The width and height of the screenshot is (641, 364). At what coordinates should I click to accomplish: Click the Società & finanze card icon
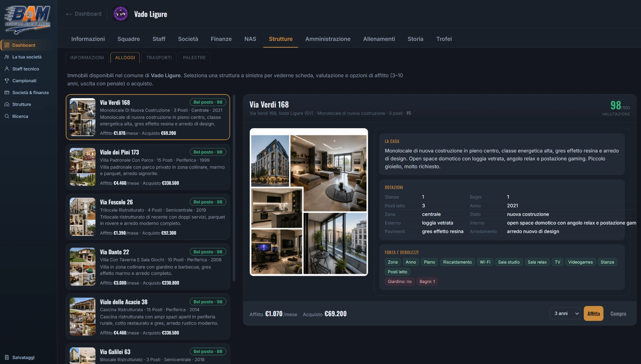7,93
